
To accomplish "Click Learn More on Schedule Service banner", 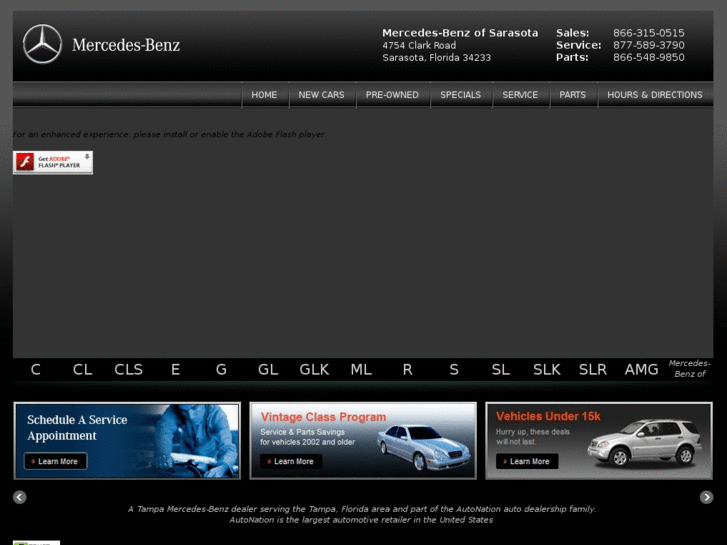I will click(56, 462).
